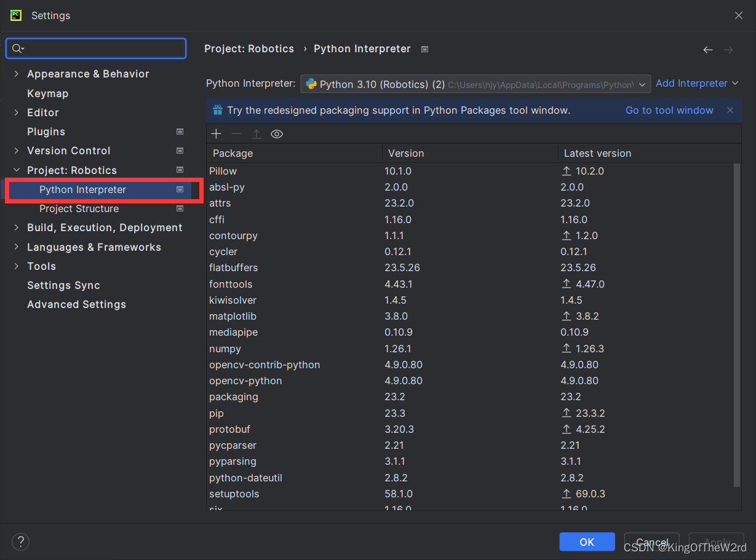Open the Add Interpreter dropdown
This screenshot has height=560, width=756.
(697, 83)
